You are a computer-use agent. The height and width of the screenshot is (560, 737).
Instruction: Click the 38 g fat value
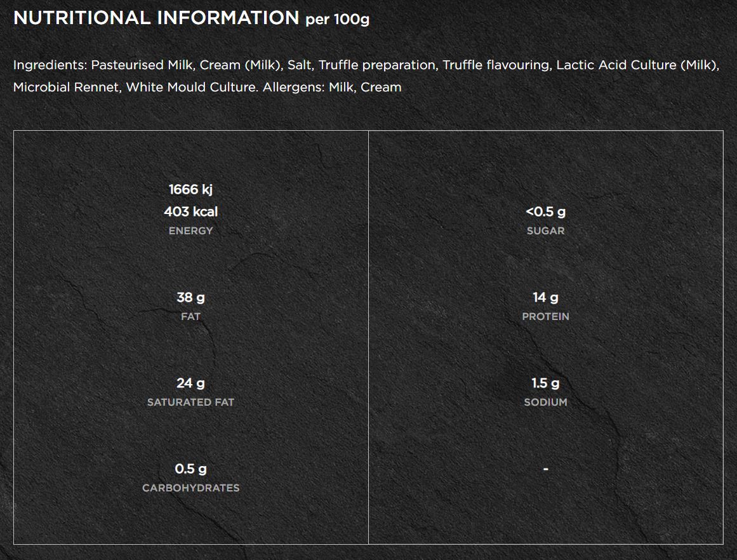click(x=190, y=297)
